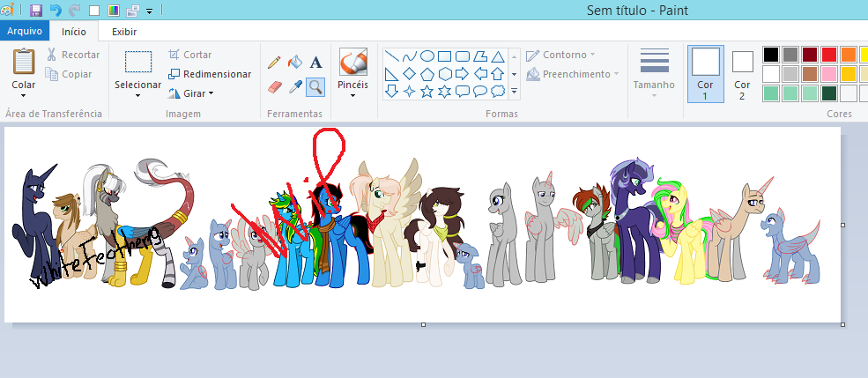This screenshot has height=378, width=868.
Task: Choose the Down arrow shape
Action: [x=392, y=92]
